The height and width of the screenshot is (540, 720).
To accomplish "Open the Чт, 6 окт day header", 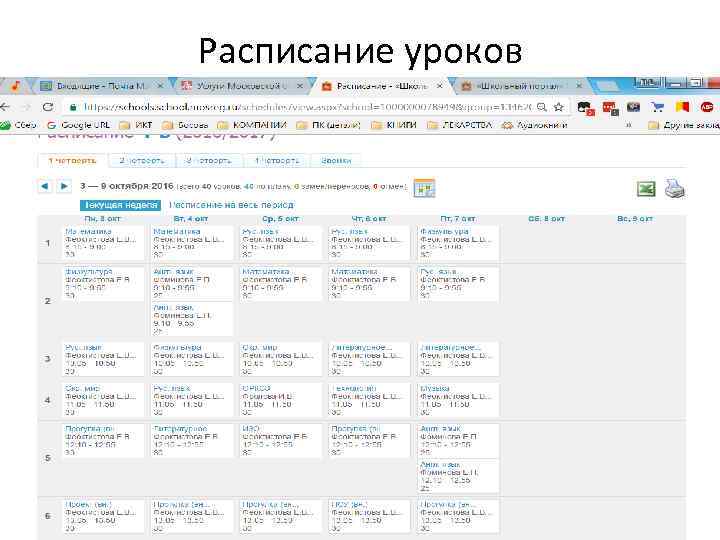I will coord(369,219).
